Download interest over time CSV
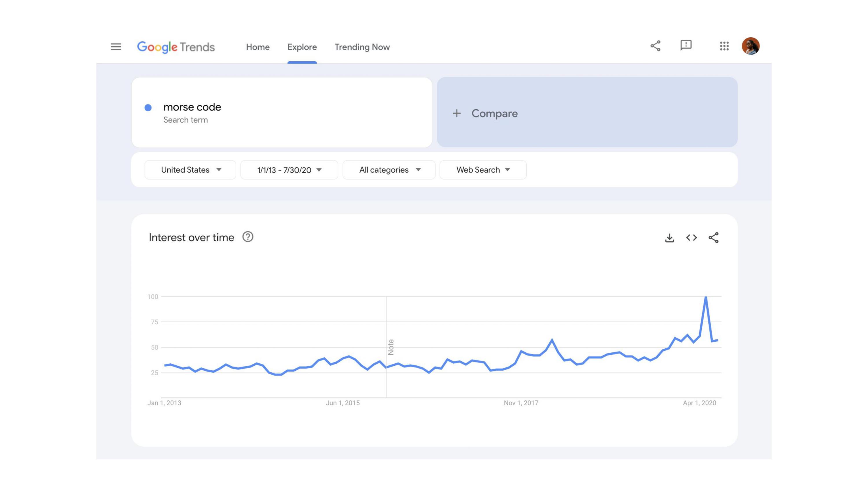This screenshot has height=488, width=868. pyautogui.click(x=669, y=238)
